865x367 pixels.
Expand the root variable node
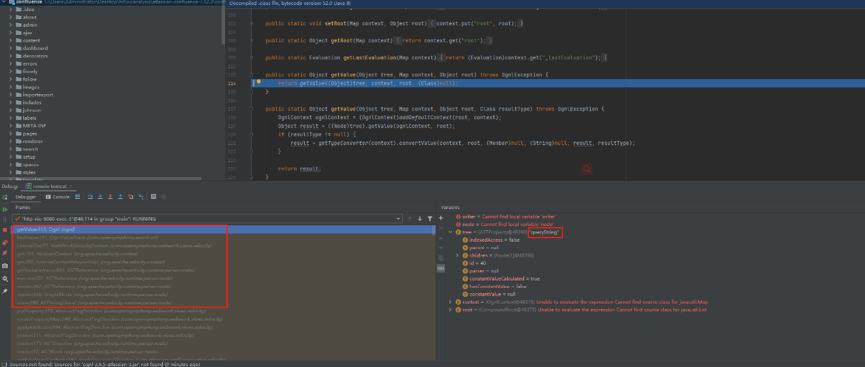[x=451, y=310]
